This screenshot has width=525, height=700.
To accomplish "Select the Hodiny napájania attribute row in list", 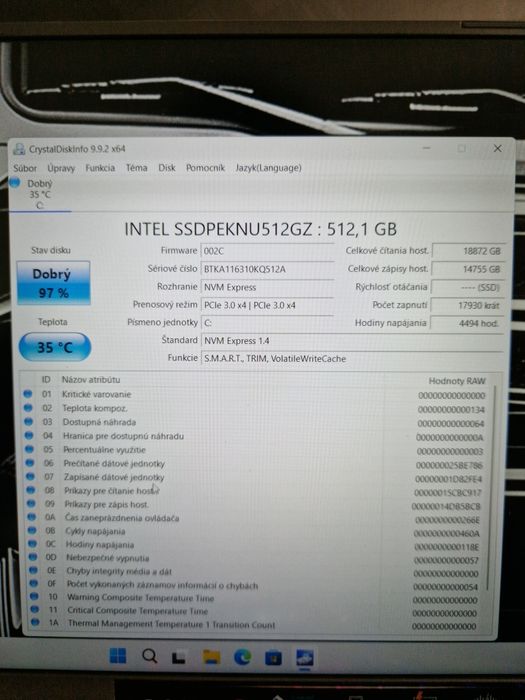I will point(254,545).
